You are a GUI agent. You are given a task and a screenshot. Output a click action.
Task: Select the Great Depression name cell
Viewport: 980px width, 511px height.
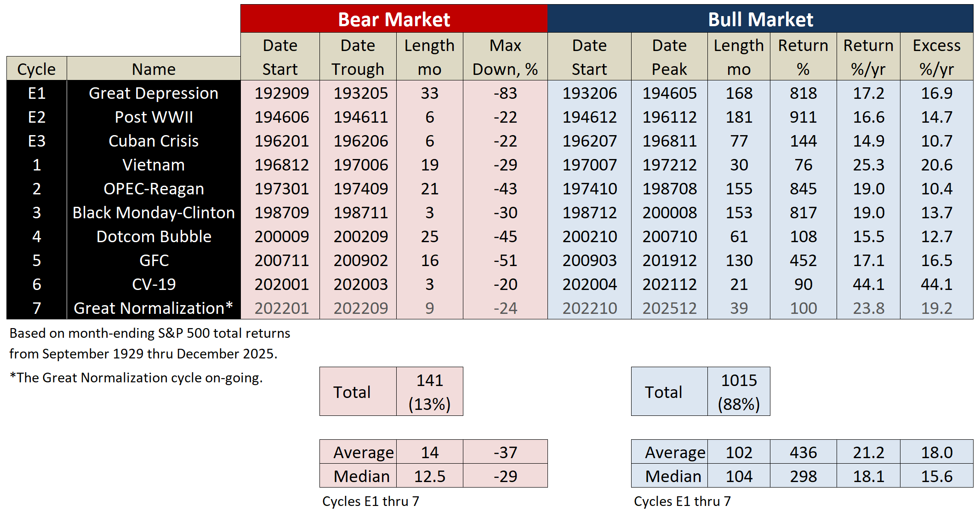pos(154,93)
